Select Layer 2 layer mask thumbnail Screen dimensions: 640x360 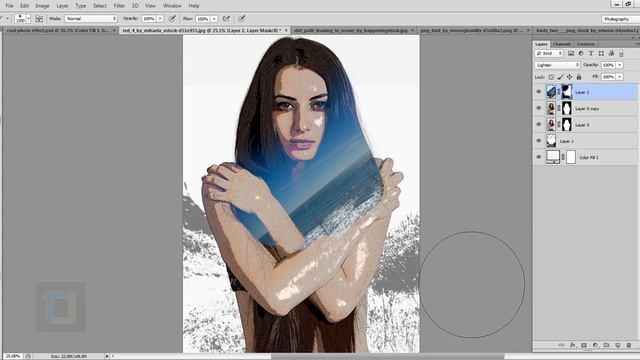567,92
